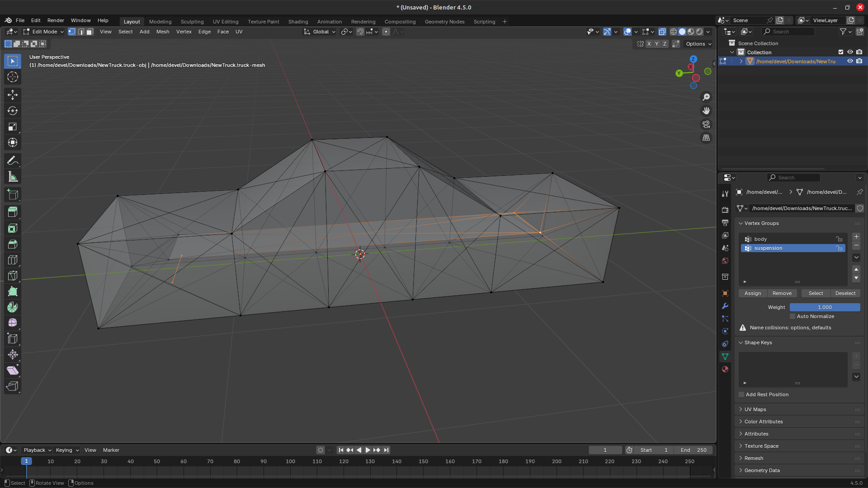Switch to wireframe viewport shading
This screenshot has width=868, height=488.
[x=674, y=32]
